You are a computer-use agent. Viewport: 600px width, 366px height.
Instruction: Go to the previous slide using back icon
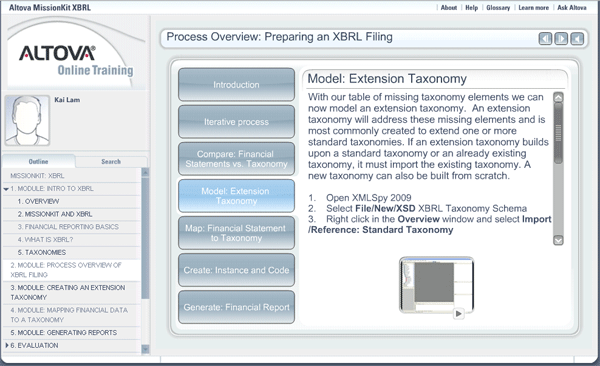tap(545, 39)
